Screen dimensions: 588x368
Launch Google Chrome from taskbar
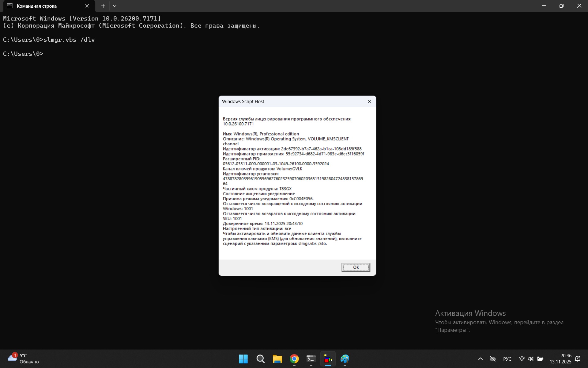[294, 359]
